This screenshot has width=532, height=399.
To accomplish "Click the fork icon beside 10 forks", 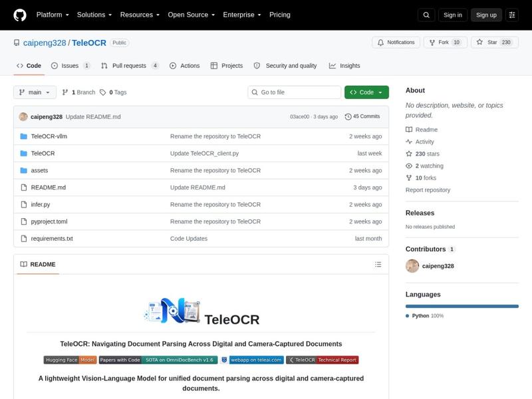I will 409,178.
